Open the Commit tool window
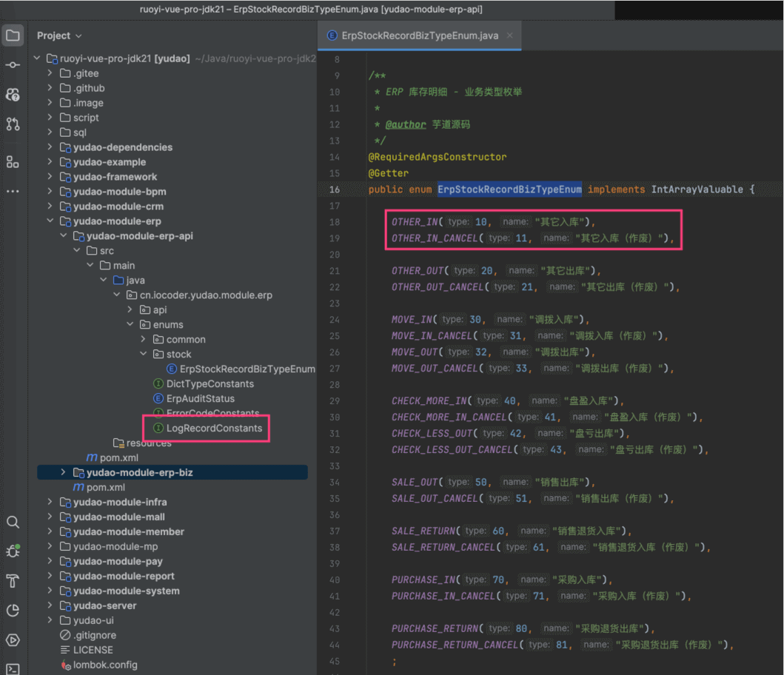This screenshot has width=784, height=675. pyautogui.click(x=13, y=65)
